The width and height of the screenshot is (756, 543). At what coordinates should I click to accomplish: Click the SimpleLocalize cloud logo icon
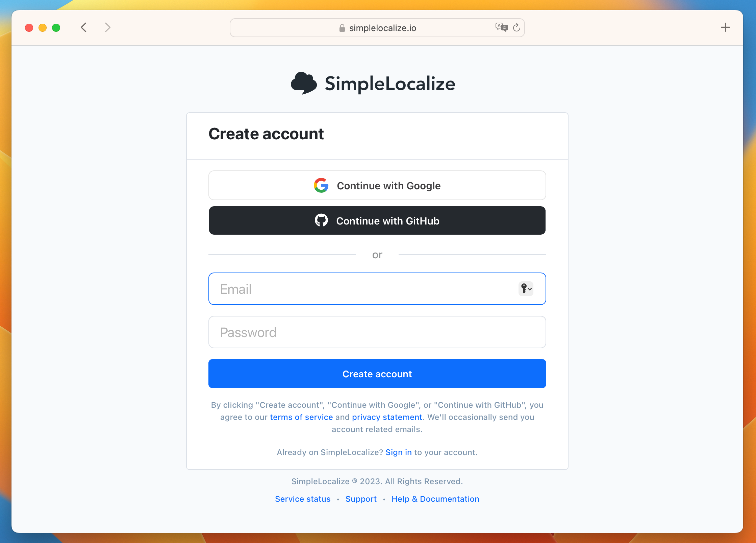pos(305,83)
